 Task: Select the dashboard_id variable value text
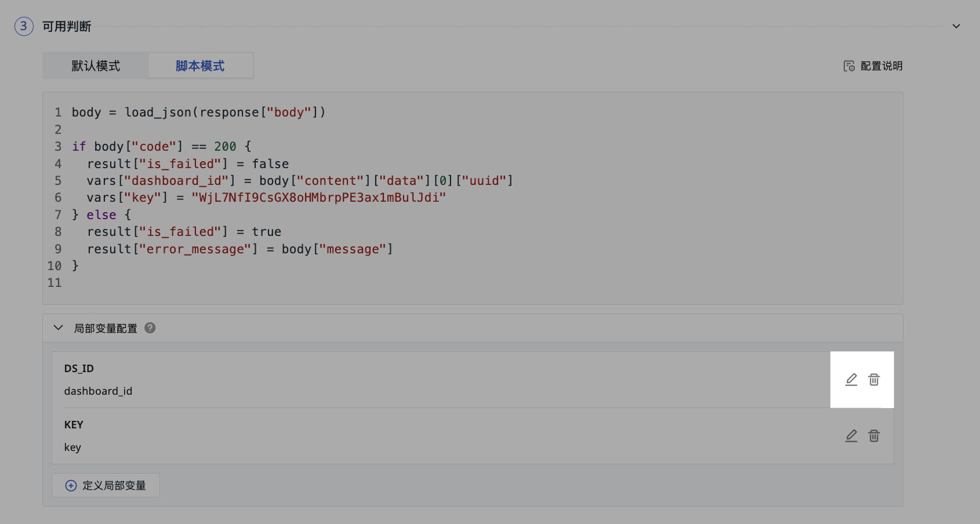tap(98, 391)
